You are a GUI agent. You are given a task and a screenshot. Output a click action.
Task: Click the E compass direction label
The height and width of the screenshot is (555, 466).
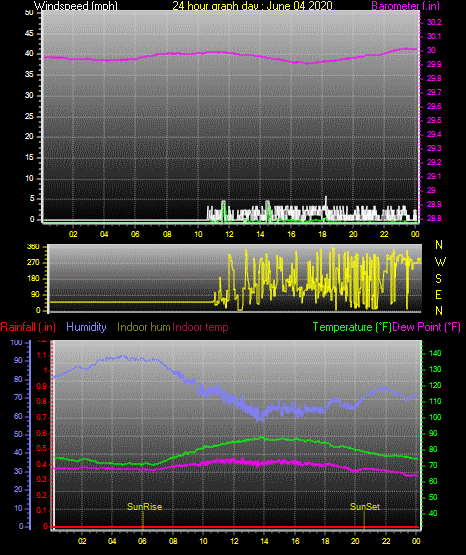438,294
